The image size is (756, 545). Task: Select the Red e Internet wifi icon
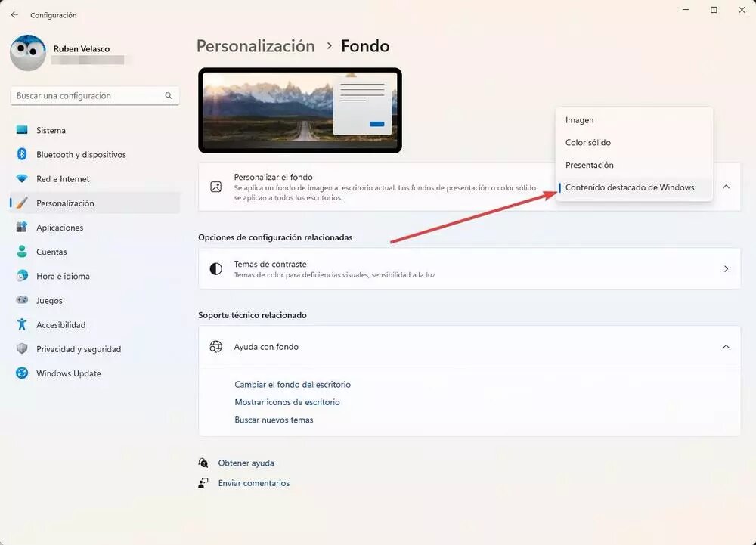(x=22, y=179)
